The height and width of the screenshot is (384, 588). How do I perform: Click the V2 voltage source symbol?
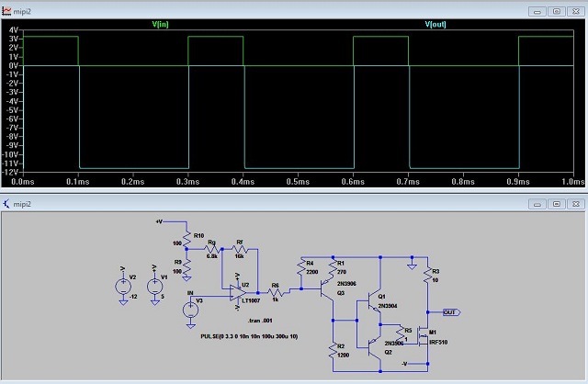[x=122, y=287]
